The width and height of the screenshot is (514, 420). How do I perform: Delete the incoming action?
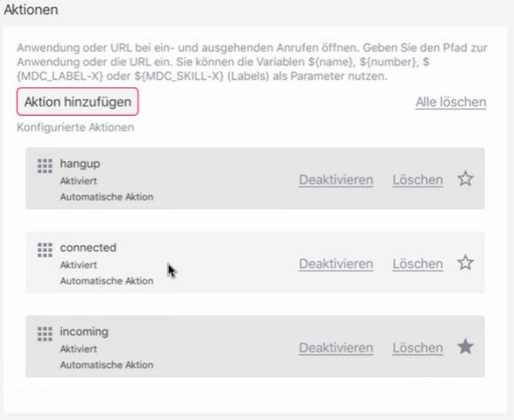pos(418,348)
